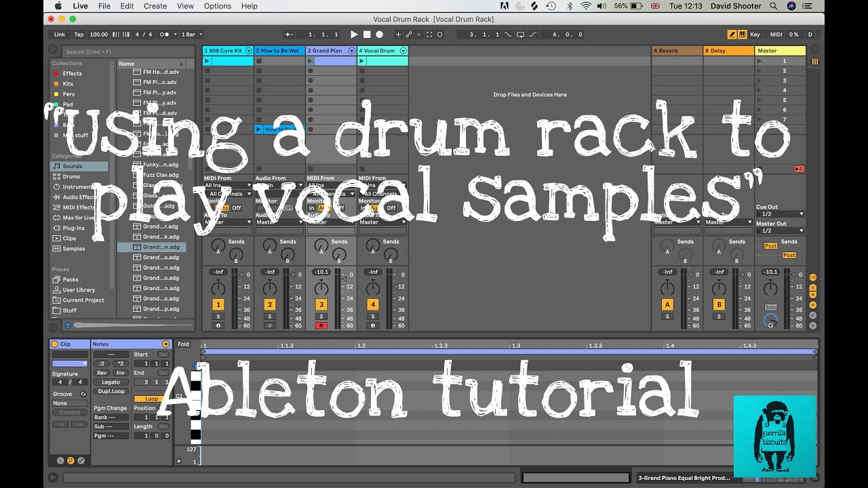The image size is (868, 488).
Task: Enable Key map mode switch
Action: point(755,35)
